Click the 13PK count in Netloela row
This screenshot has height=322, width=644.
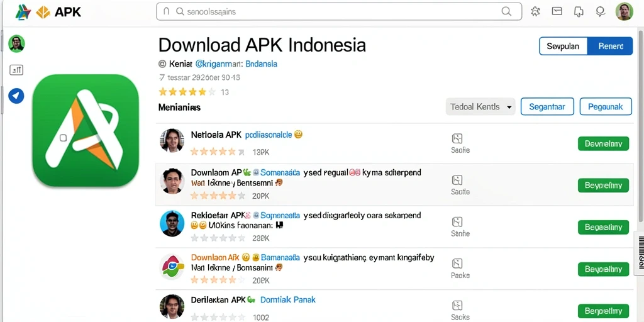tap(261, 152)
